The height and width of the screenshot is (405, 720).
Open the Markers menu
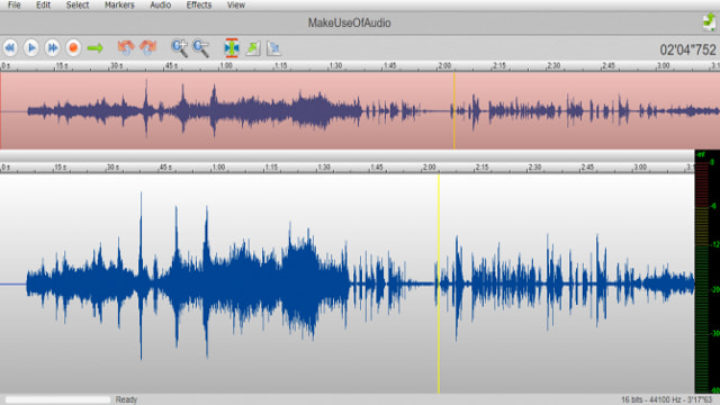point(119,5)
